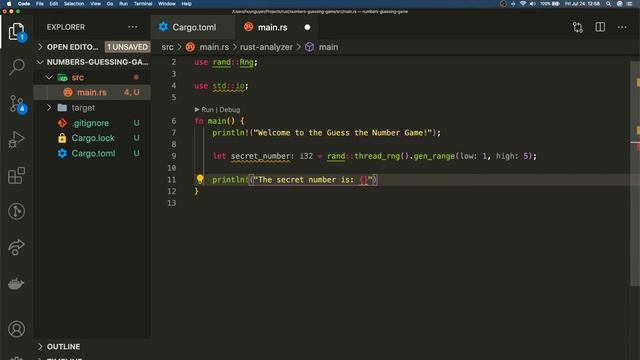The image size is (640, 360).
Task: Open the Explorer view in activity bar
Action: pyautogui.click(x=16, y=31)
